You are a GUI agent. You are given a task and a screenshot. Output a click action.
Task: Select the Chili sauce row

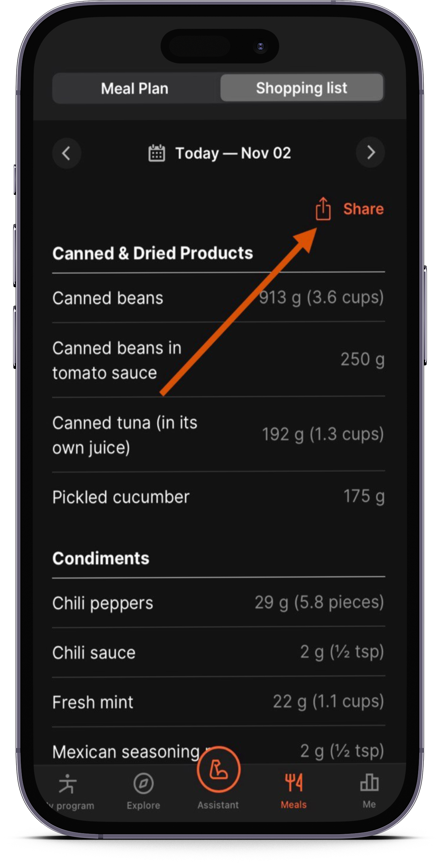click(219, 652)
